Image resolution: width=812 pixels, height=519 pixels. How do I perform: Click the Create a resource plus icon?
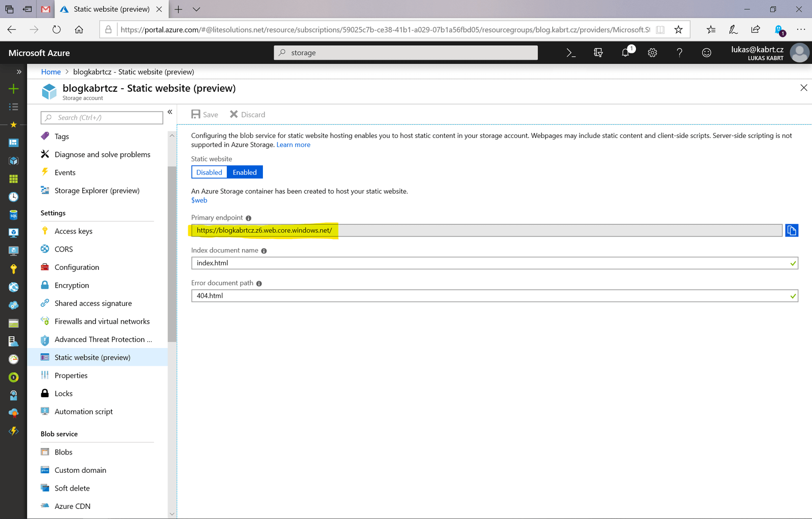pyautogui.click(x=14, y=89)
